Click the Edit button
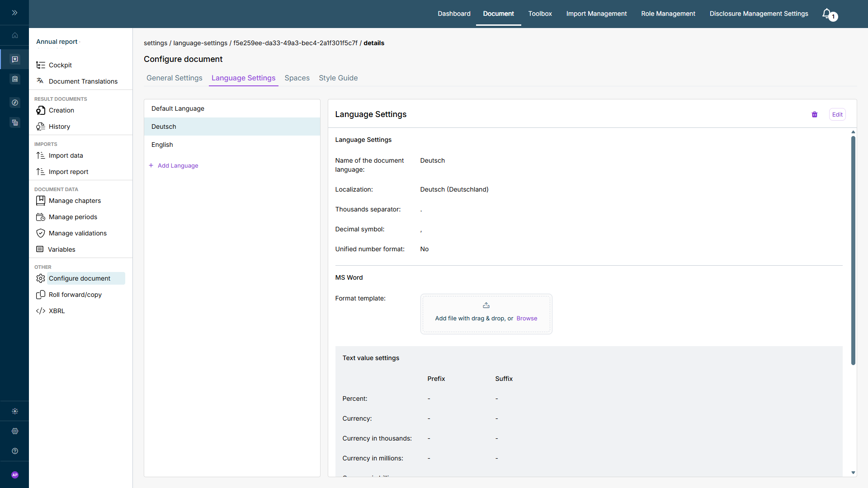The width and height of the screenshot is (868, 488). click(x=837, y=114)
